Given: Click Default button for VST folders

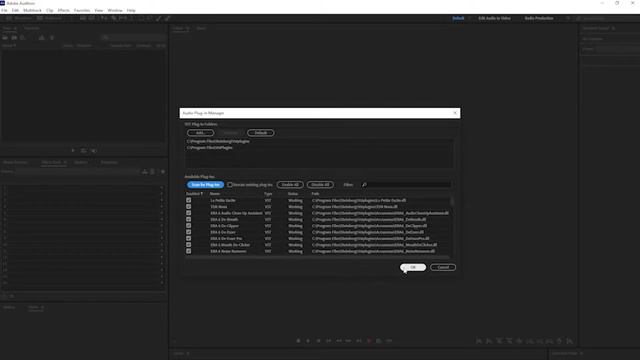Looking at the screenshot, I should (260, 133).
